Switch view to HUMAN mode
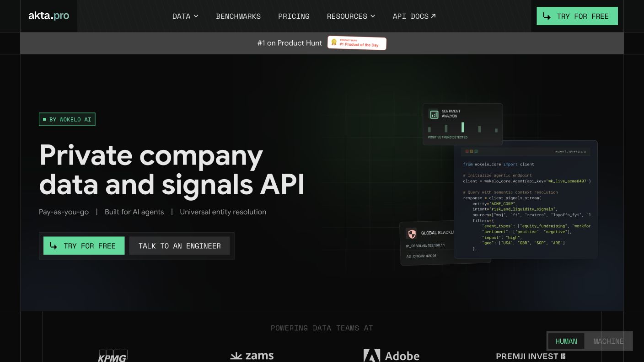The height and width of the screenshot is (362, 644). pyautogui.click(x=566, y=341)
